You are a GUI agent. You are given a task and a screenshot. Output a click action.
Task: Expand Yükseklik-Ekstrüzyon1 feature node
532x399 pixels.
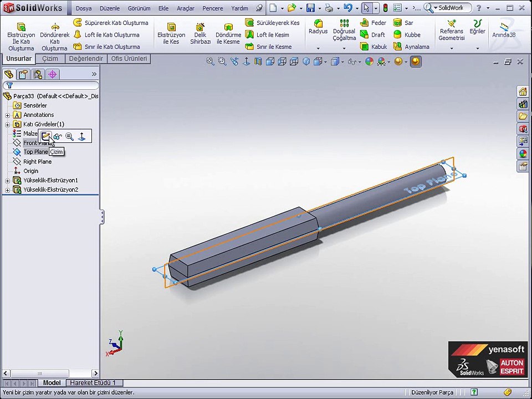pyautogui.click(x=7, y=181)
